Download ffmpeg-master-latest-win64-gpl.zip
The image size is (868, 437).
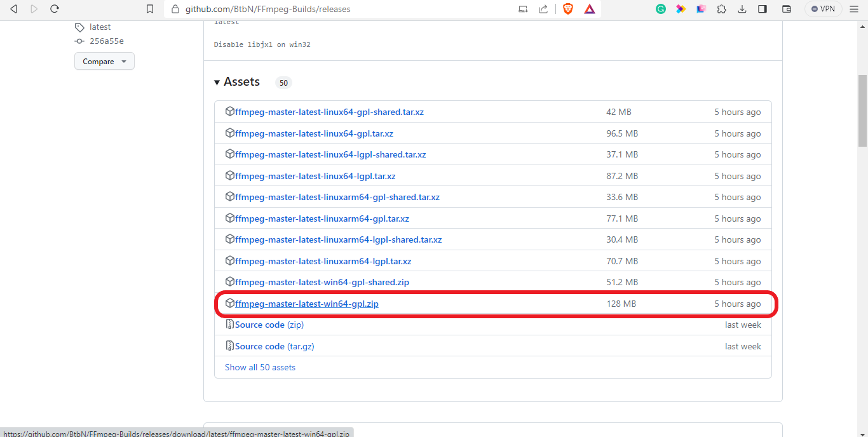[307, 304]
